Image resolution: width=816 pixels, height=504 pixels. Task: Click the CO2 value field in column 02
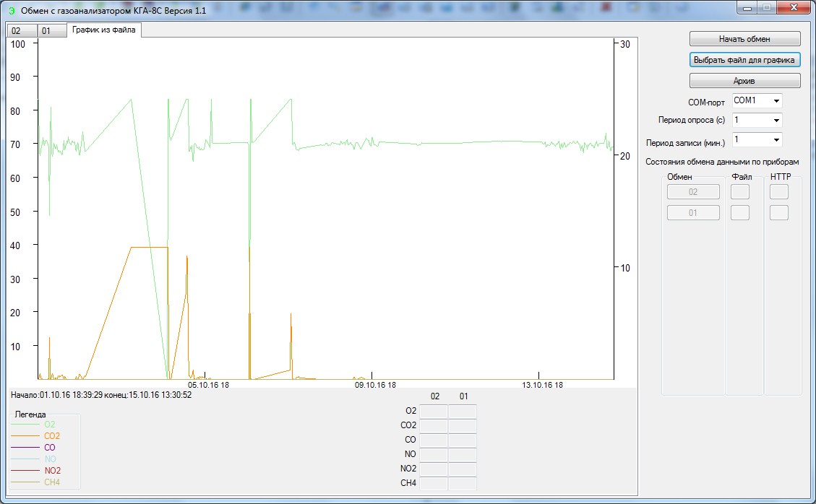coord(434,425)
